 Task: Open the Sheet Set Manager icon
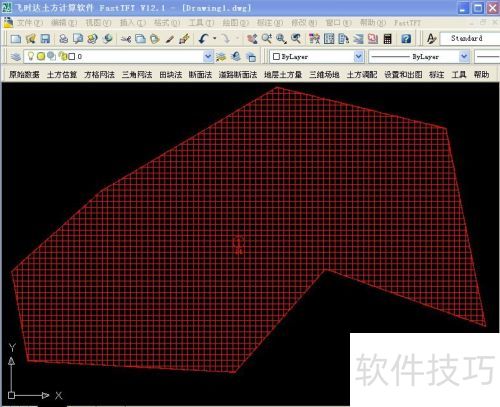coord(358,39)
